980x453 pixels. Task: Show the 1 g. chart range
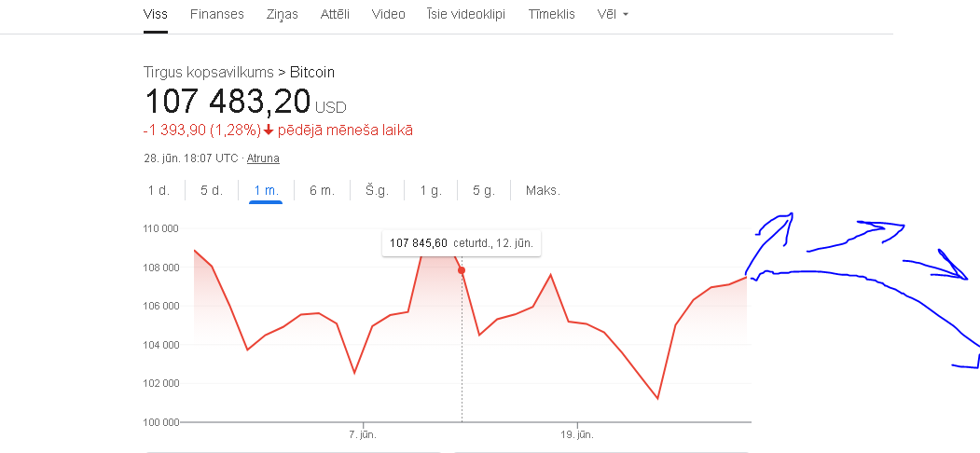[430, 190]
